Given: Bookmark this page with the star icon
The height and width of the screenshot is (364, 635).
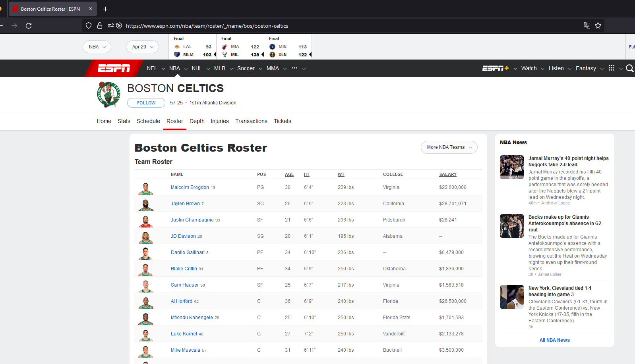Looking at the screenshot, I should click(x=598, y=25).
